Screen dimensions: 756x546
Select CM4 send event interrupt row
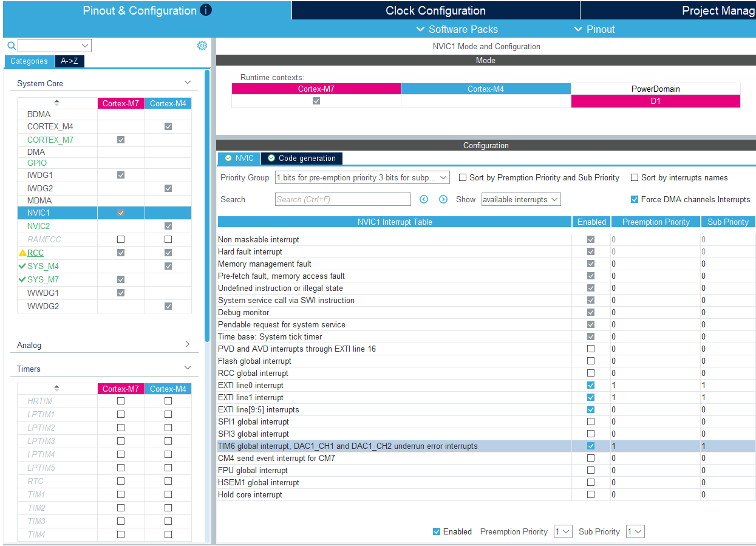tap(486, 458)
